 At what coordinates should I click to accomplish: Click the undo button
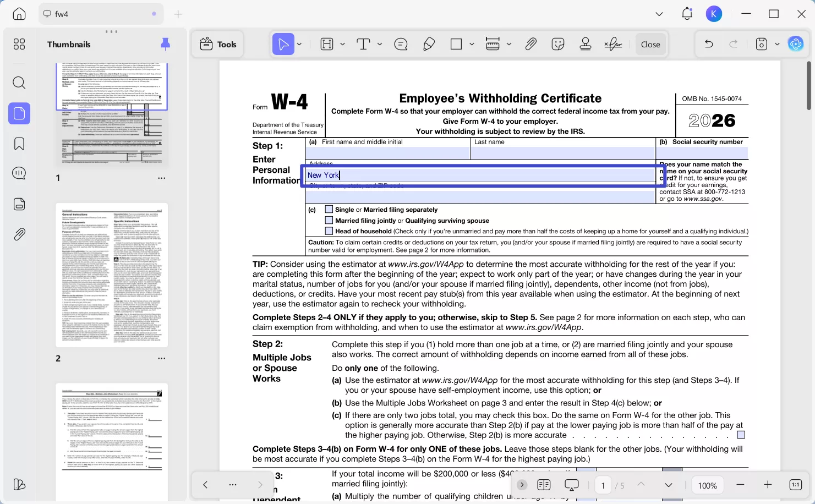(709, 44)
